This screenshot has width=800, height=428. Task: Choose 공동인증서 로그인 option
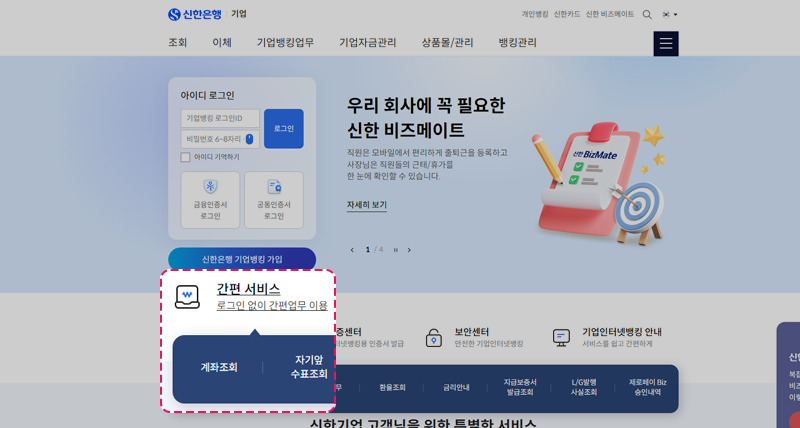[x=274, y=200]
